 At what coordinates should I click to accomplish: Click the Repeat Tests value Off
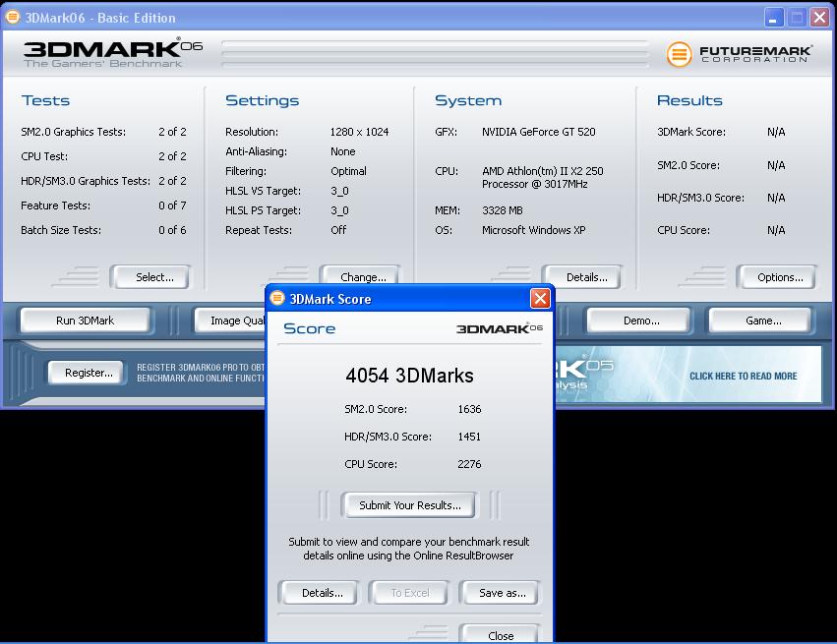click(338, 230)
